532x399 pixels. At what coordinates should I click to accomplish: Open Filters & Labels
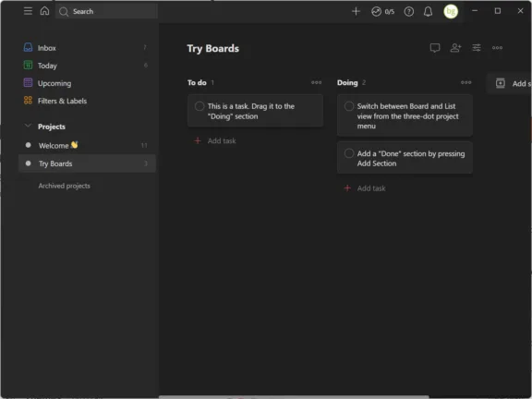pos(87,101)
